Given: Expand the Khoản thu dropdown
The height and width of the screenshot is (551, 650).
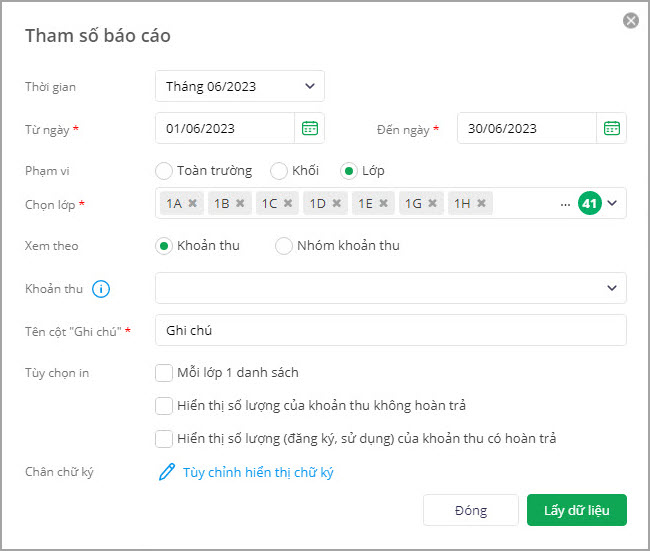Looking at the screenshot, I should point(612,288).
